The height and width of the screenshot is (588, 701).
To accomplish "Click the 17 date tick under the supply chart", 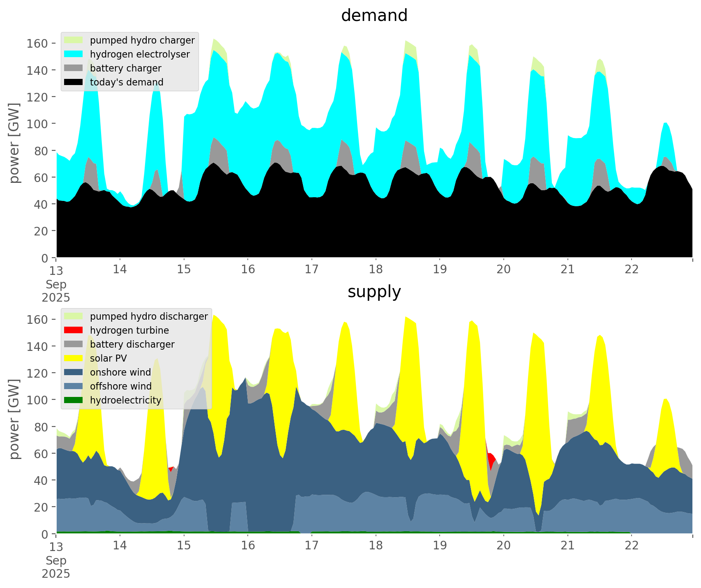I will (311, 546).
